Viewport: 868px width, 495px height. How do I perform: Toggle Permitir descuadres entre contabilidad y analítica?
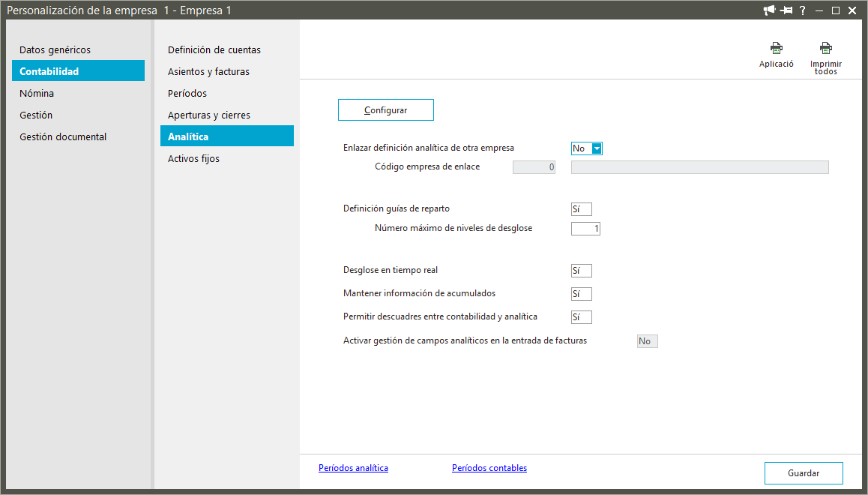coord(581,317)
